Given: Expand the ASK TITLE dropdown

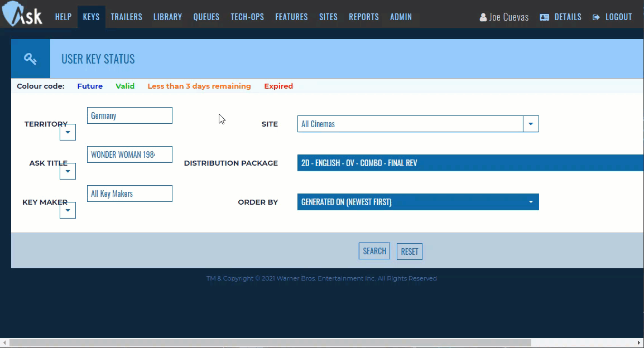Looking at the screenshot, I should (68, 171).
